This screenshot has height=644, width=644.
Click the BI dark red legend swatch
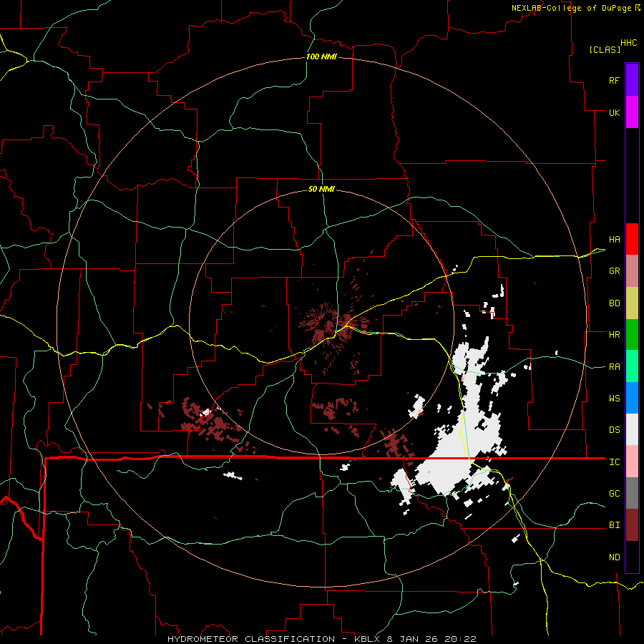[x=632, y=525]
